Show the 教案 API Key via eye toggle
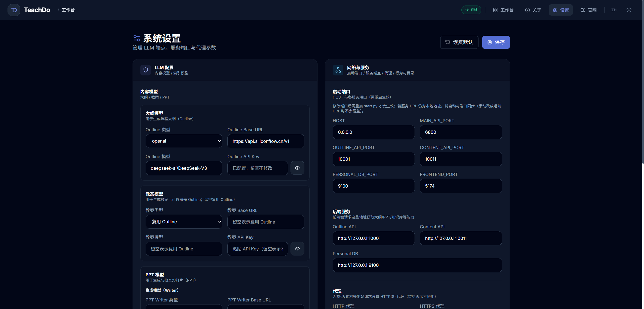The height and width of the screenshot is (309, 644). 297,248
